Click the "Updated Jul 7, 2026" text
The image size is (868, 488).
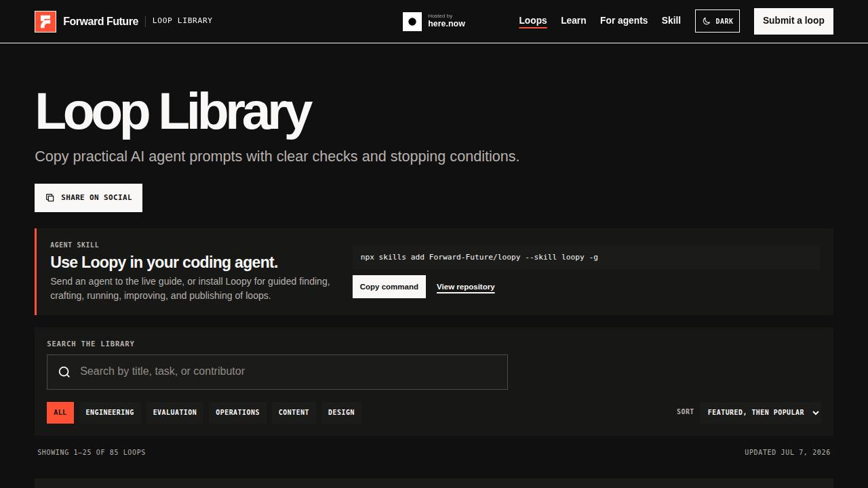coord(787,452)
